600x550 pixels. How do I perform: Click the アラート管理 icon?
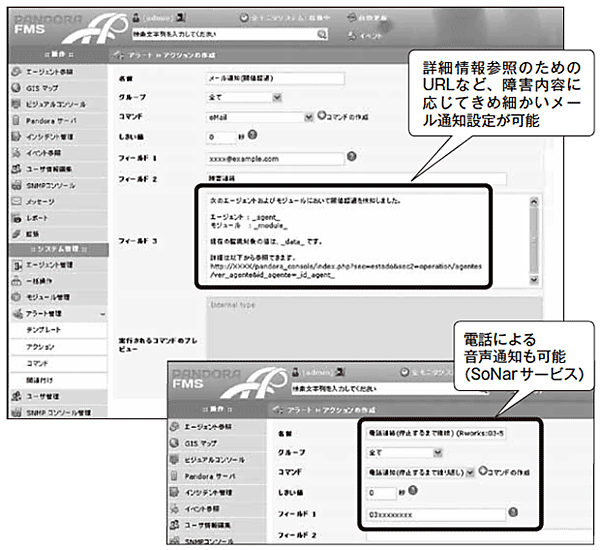[x=18, y=314]
